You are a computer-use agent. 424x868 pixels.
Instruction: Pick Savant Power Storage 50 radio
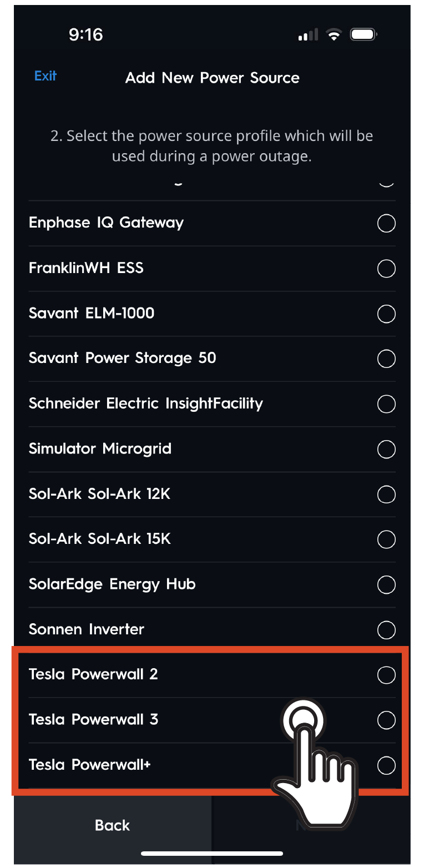coord(386,359)
